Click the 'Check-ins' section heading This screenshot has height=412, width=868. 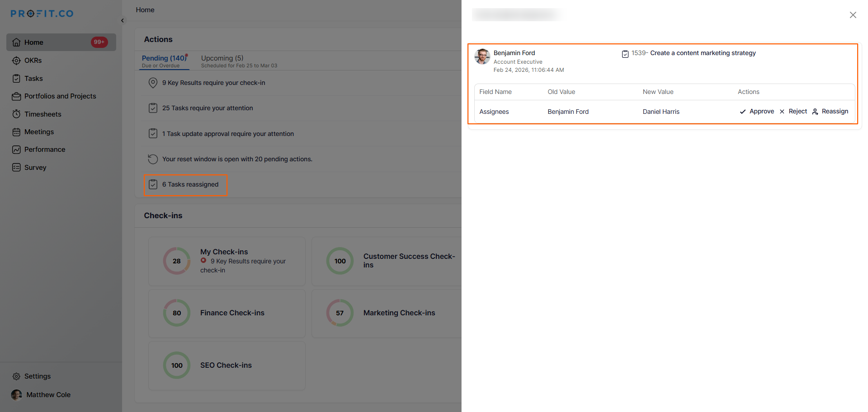pyautogui.click(x=163, y=215)
